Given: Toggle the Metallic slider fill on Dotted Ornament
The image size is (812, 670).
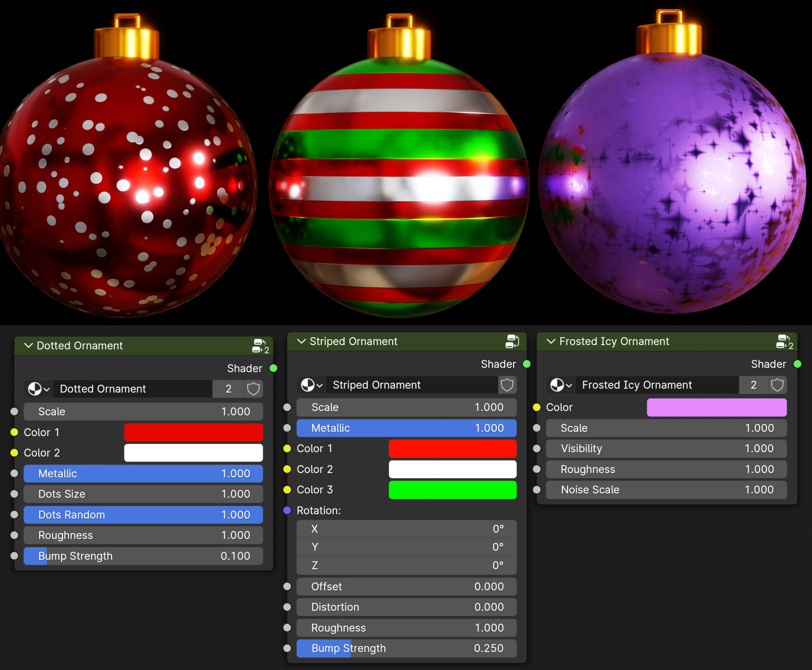Looking at the screenshot, I should 143,473.
